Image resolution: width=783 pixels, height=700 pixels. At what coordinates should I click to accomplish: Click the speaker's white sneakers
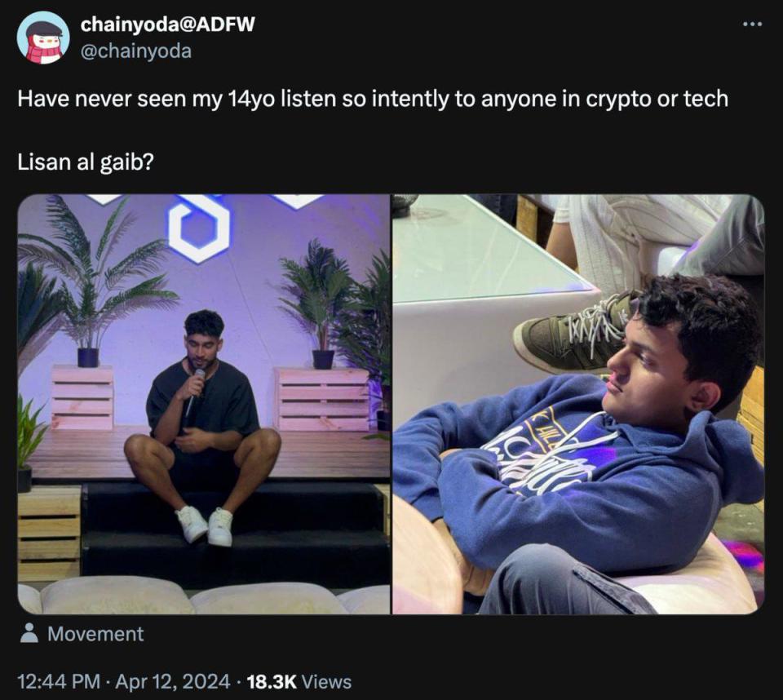[x=205, y=525]
